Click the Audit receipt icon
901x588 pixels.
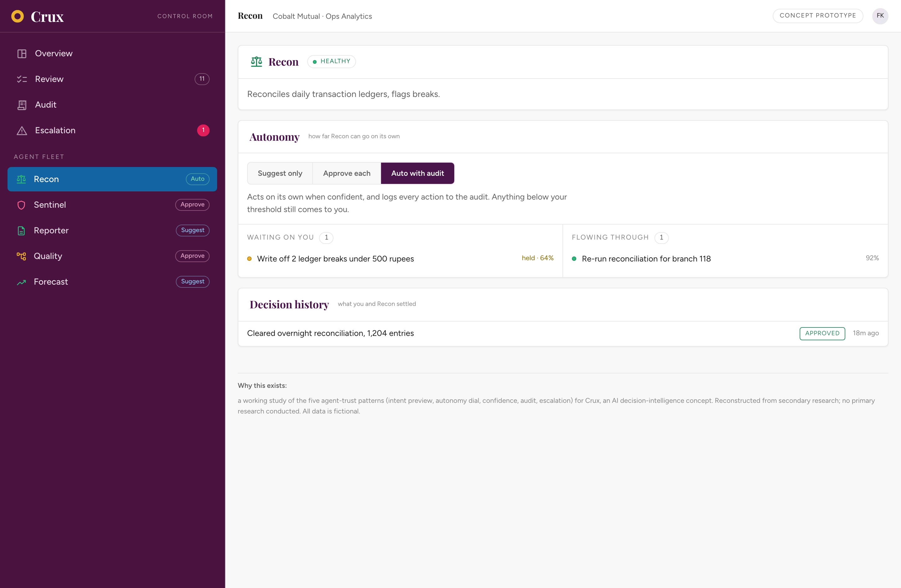tap(22, 105)
